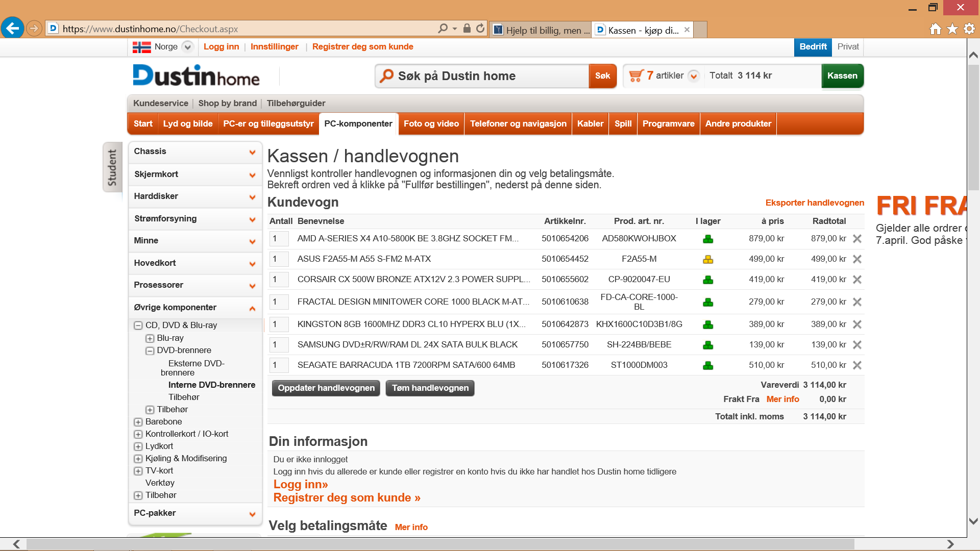The image size is (980, 551).
Task: Click Kundeservice link in grey bar
Action: click(x=161, y=104)
